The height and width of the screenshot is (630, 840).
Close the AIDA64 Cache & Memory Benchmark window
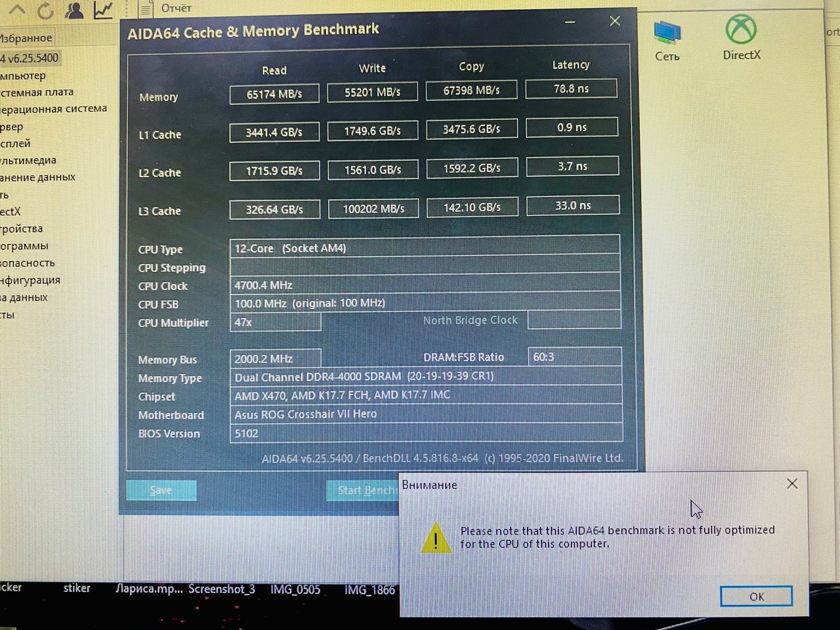615,21
